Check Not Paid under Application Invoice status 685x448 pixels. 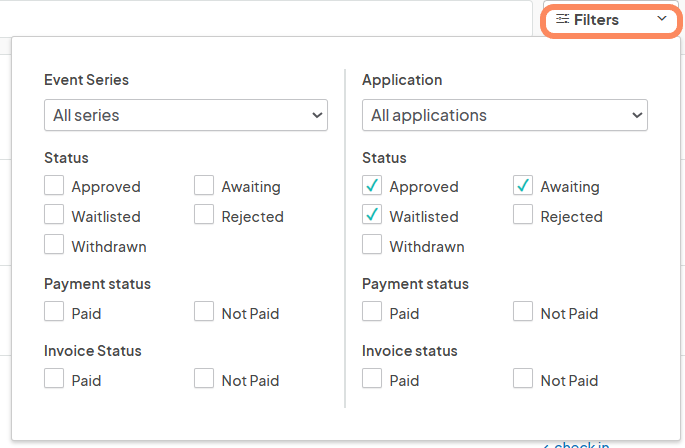click(523, 378)
